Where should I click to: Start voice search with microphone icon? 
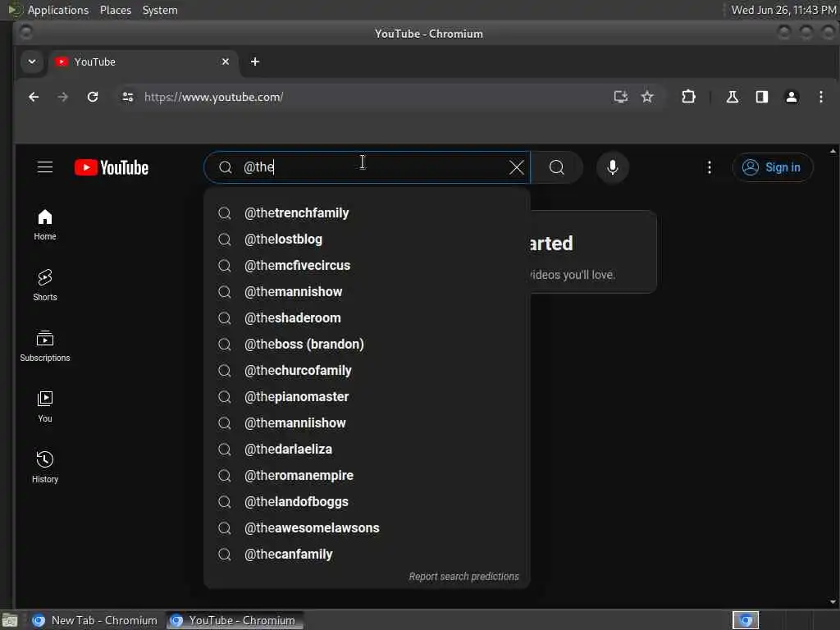point(612,167)
